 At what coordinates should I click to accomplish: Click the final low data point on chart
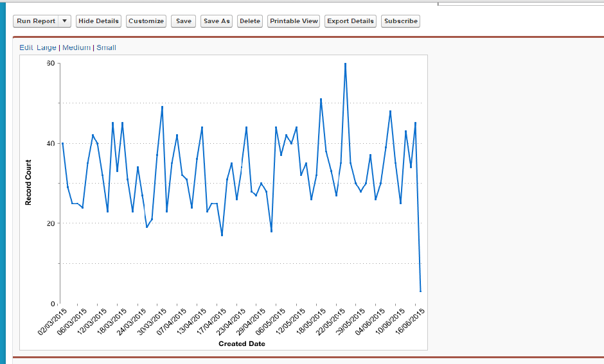tap(420, 291)
